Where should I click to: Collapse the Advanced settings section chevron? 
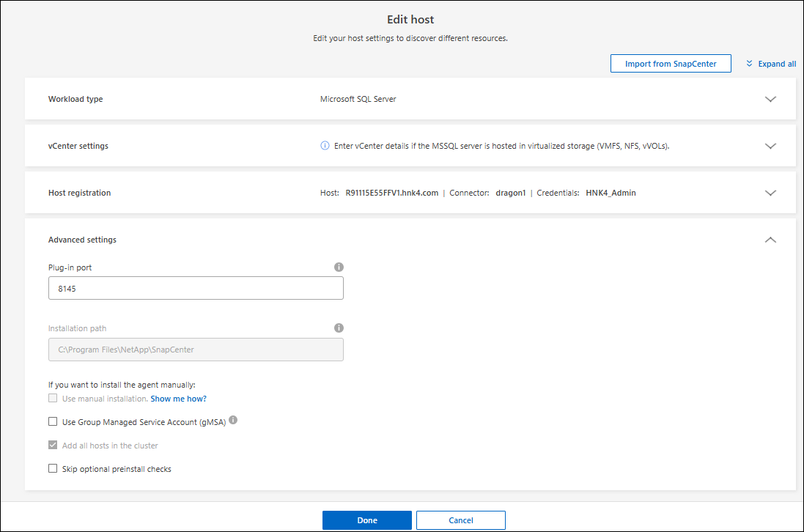coord(770,240)
